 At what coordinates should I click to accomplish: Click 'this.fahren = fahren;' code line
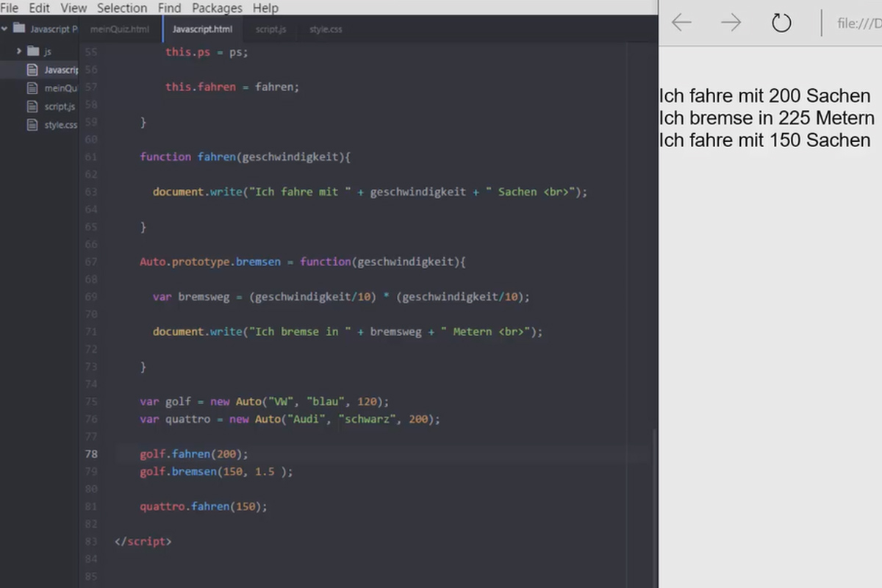pos(232,87)
